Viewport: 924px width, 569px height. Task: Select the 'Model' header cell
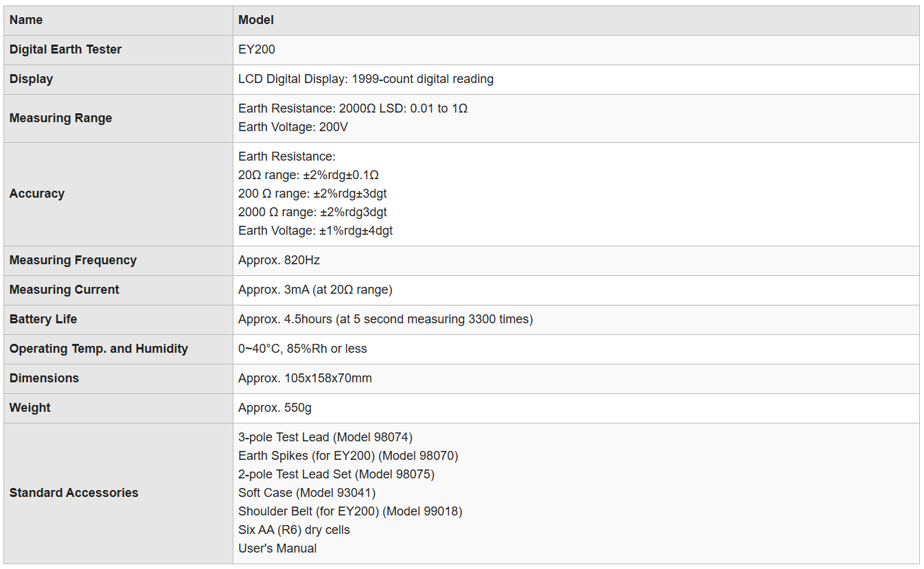(576, 21)
